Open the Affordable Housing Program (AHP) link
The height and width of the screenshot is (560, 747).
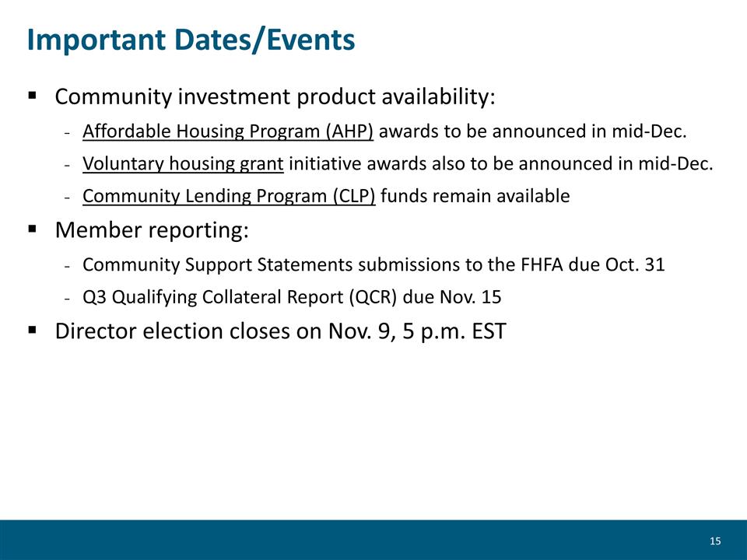point(228,131)
